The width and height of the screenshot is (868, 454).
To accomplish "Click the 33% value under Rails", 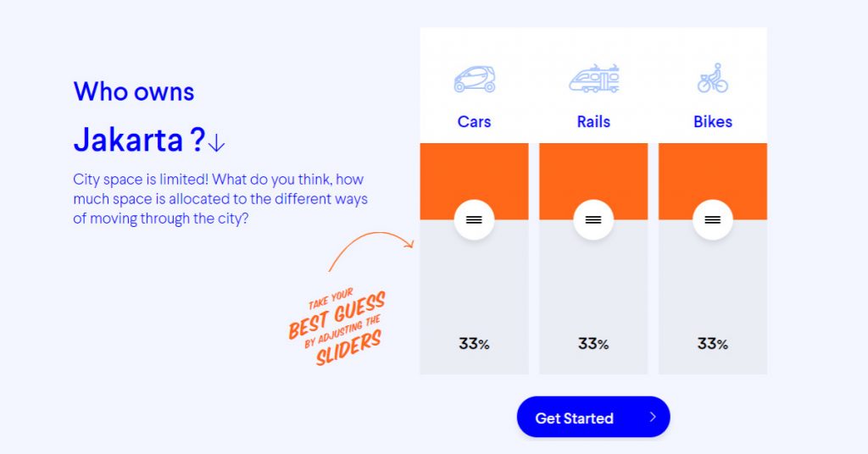I will click(593, 344).
